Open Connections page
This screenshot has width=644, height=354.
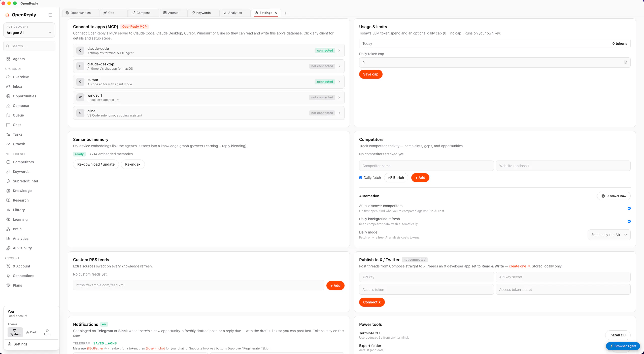[23, 276]
